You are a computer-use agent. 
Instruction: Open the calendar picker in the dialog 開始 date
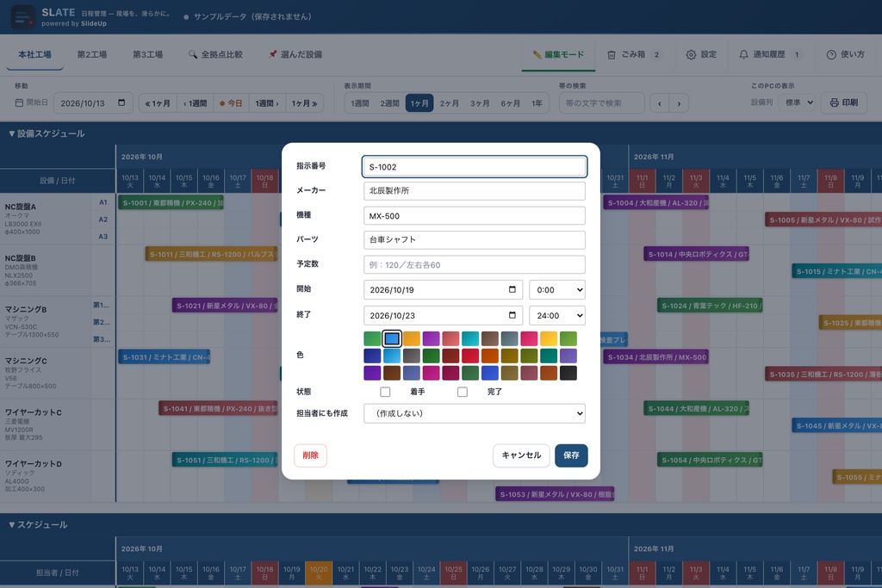pos(512,289)
